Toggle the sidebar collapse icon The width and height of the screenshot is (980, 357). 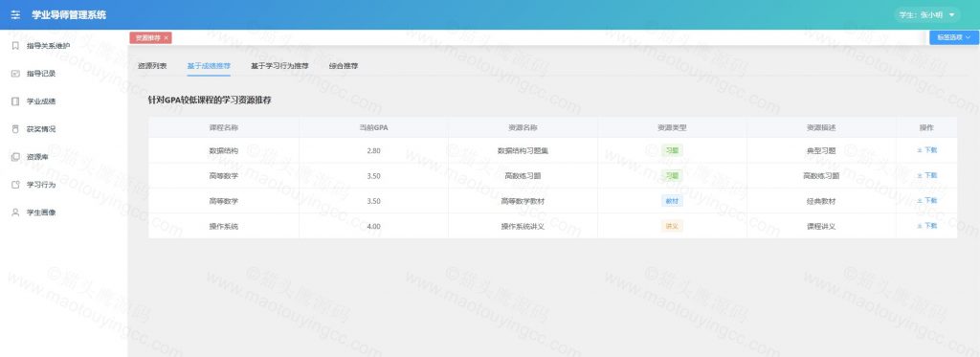15,15
